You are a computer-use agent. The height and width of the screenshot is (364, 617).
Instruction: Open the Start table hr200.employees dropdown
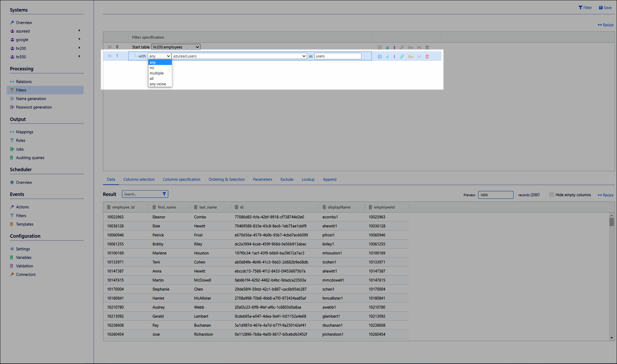point(176,47)
